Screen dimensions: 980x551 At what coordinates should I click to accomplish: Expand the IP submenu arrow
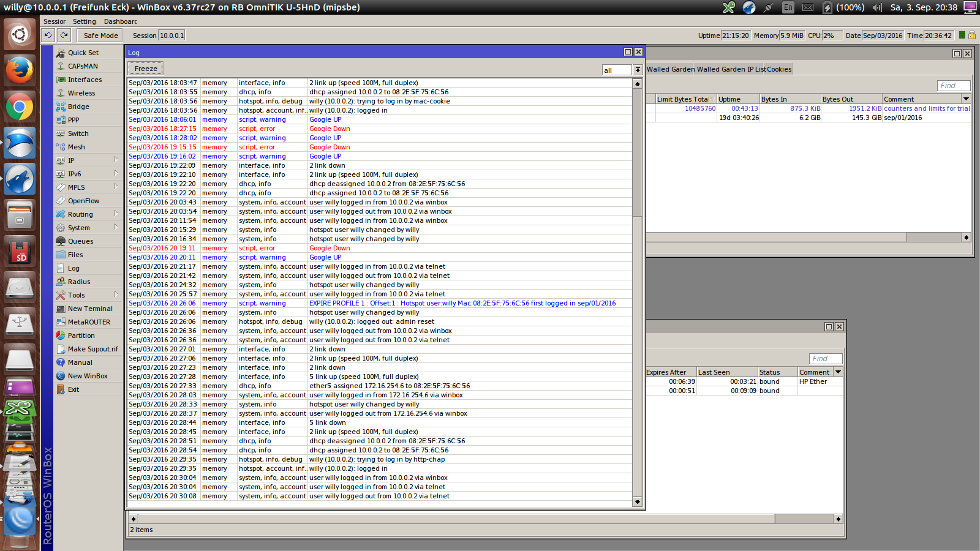[x=116, y=160]
